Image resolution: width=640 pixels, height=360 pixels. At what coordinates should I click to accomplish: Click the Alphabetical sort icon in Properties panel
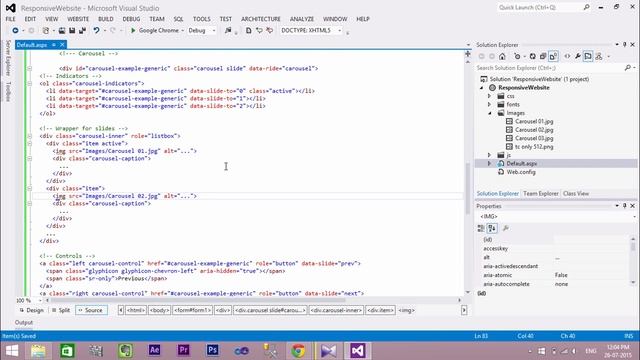click(x=492, y=228)
